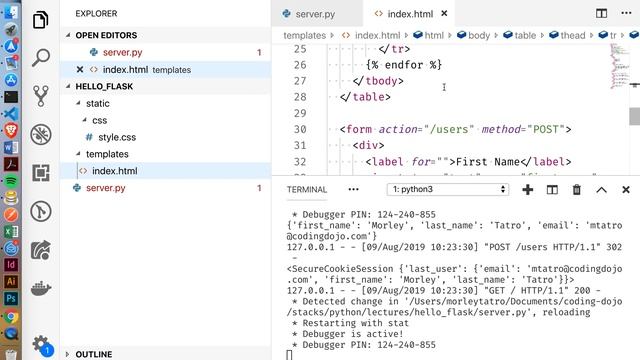Add a new terminal with the plus icon
This screenshot has width=640, height=360.
pyautogui.click(x=527, y=189)
